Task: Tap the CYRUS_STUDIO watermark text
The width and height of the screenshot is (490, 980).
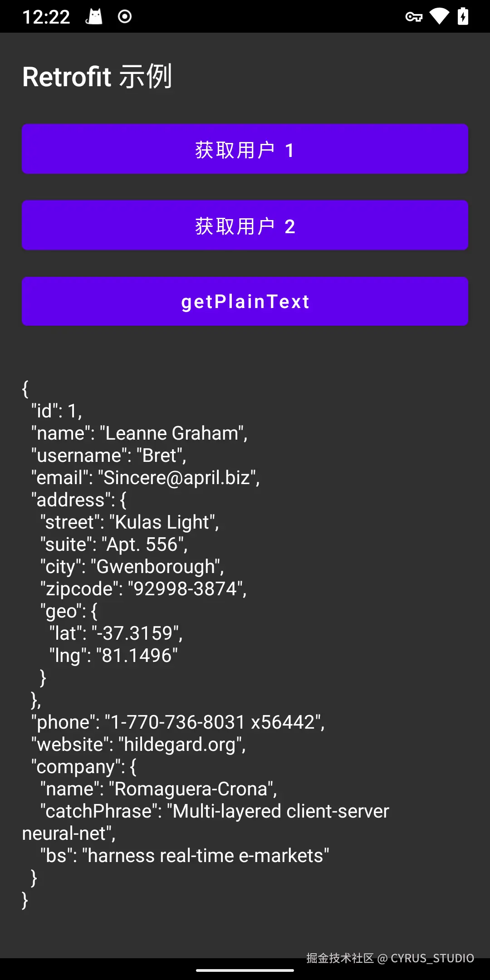Action: pos(432,958)
